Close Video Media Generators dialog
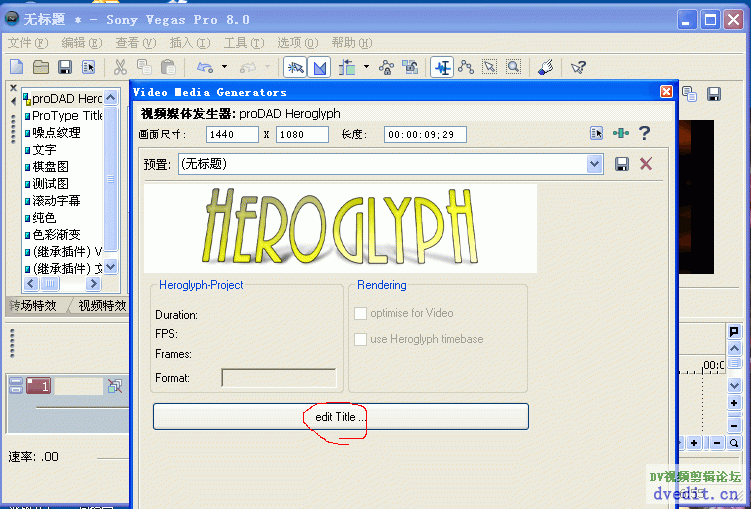 pos(666,91)
